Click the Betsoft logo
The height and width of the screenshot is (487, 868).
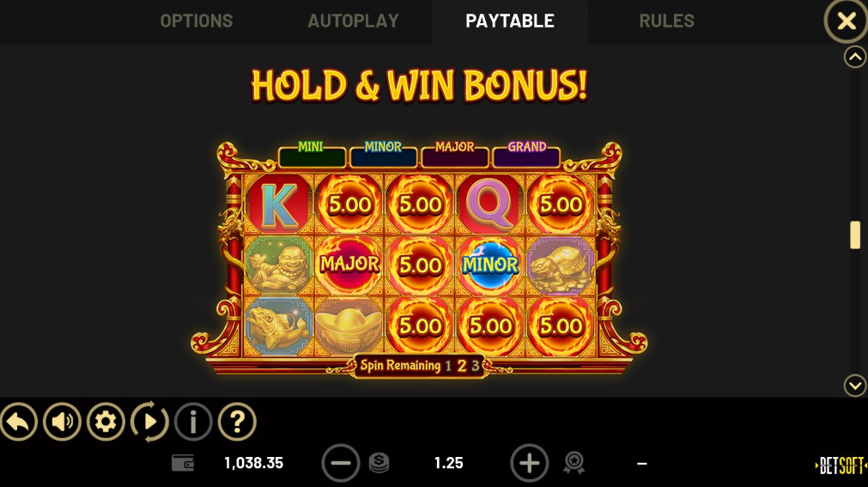point(841,466)
